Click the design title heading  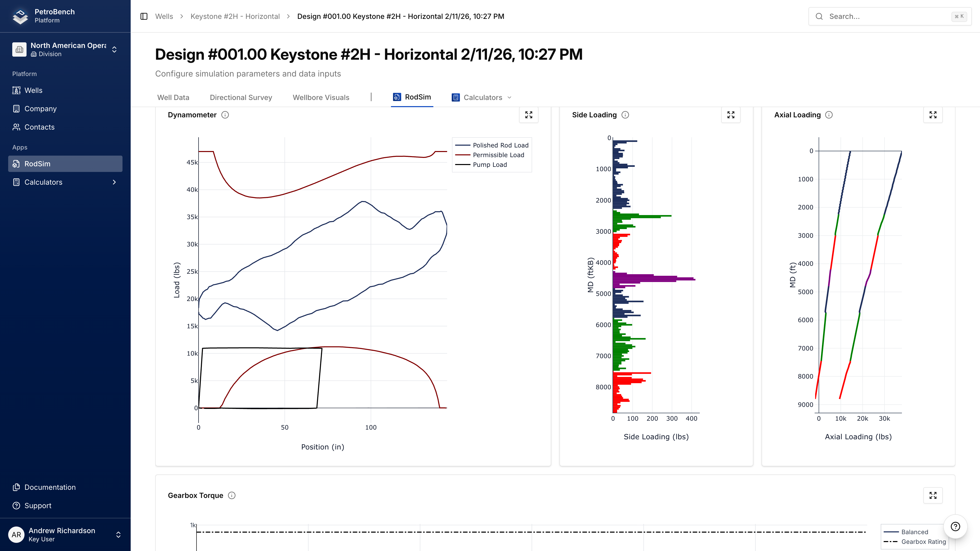[369, 54]
